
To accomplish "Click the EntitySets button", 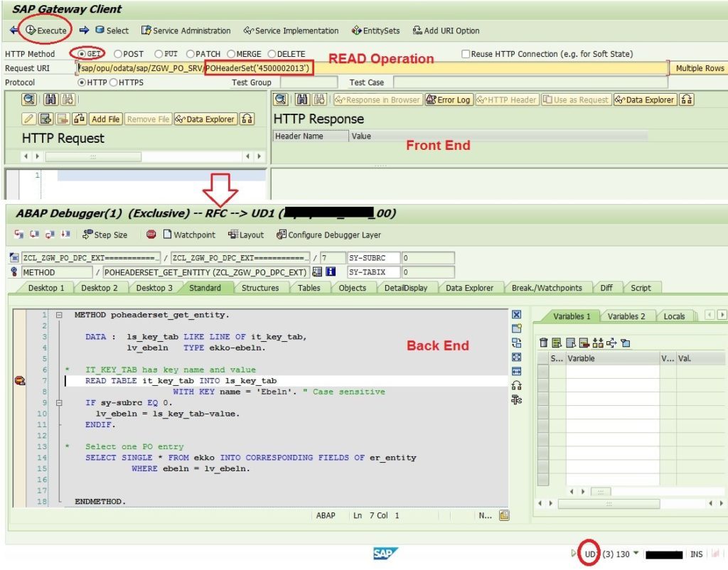I will 375,31.
